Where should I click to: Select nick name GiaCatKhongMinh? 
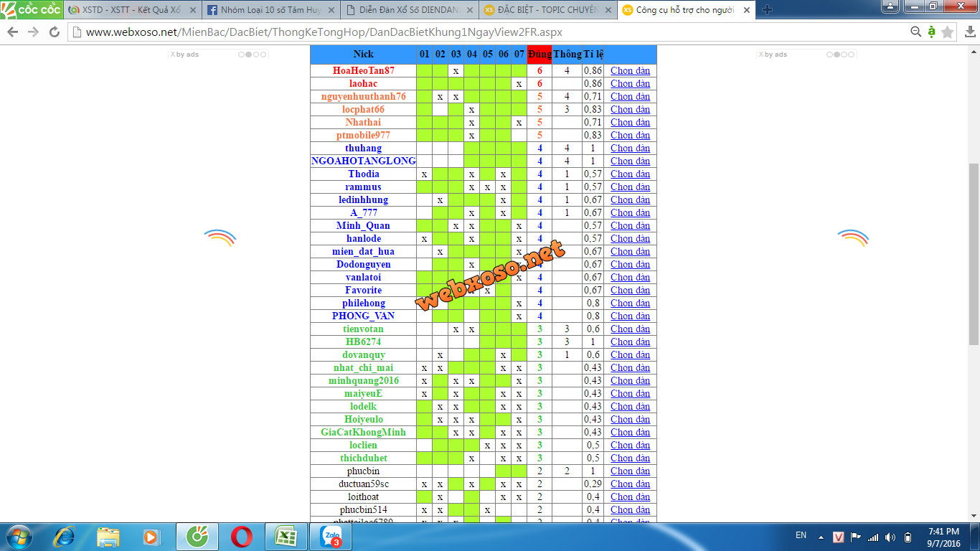[363, 433]
